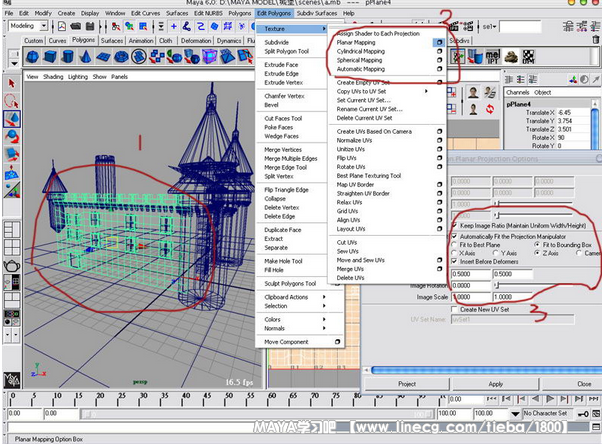Click the Image Scale first value field
The width and height of the screenshot is (605, 444).
[x=470, y=297]
